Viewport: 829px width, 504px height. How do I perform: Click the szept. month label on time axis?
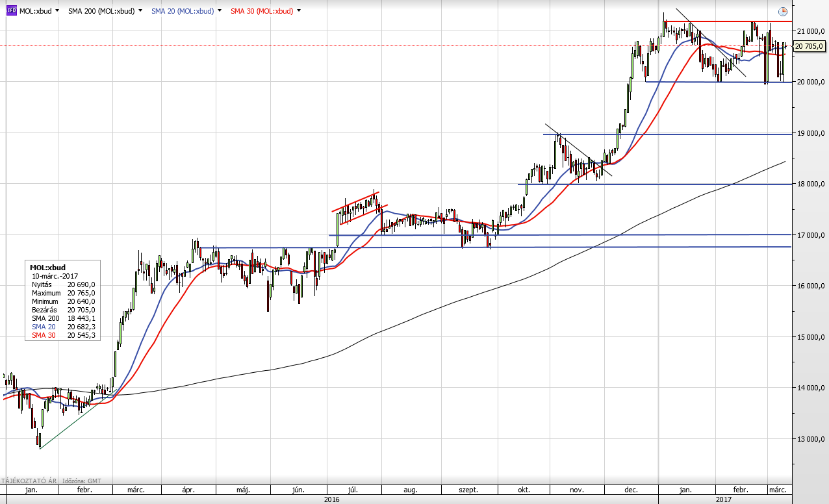pos(468,490)
